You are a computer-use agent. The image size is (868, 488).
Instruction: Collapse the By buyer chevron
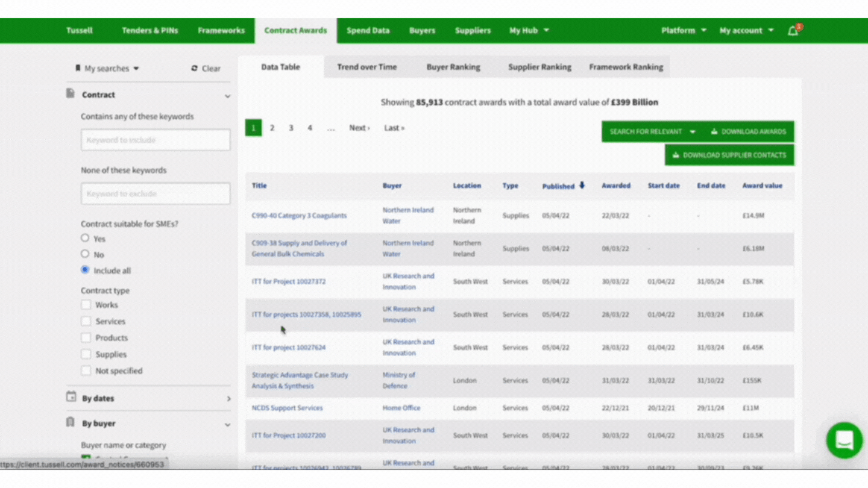coord(228,423)
